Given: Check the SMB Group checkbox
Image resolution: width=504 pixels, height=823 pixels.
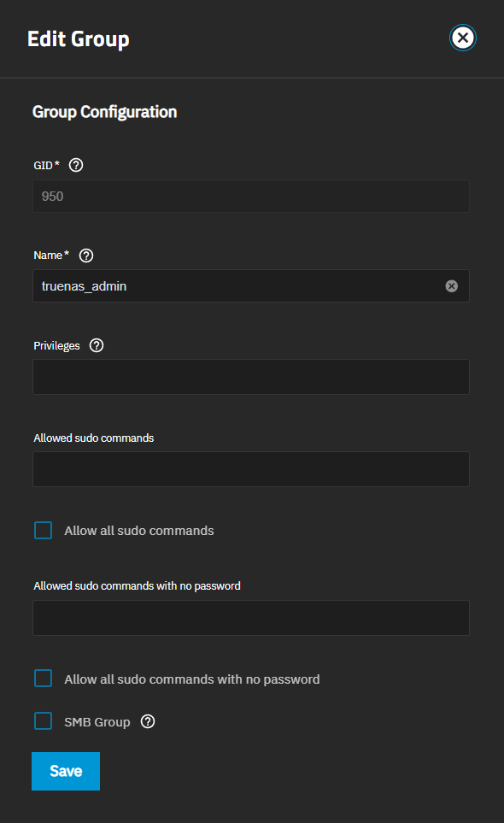Looking at the screenshot, I should [x=43, y=721].
